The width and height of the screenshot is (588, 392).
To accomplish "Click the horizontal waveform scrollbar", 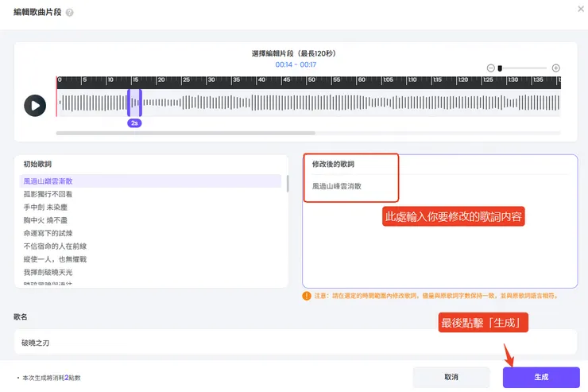I will point(186,133).
